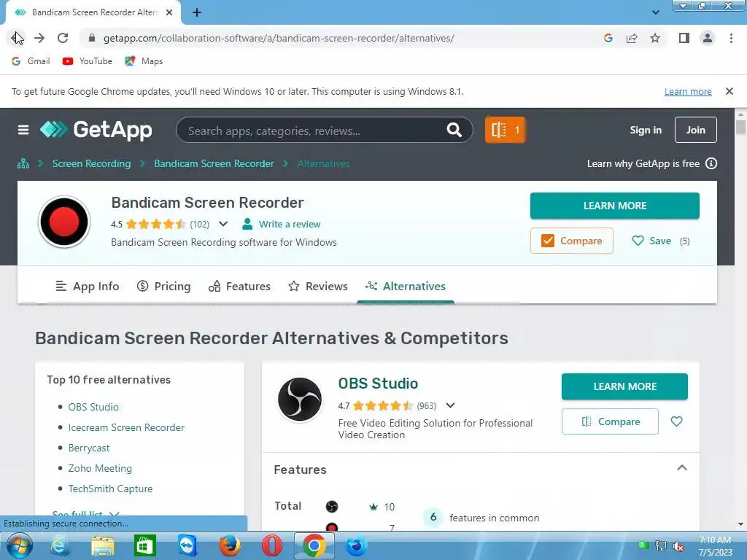Open Maps bookmark
This screenshot has width=747, height=560.
pos(144,61)
